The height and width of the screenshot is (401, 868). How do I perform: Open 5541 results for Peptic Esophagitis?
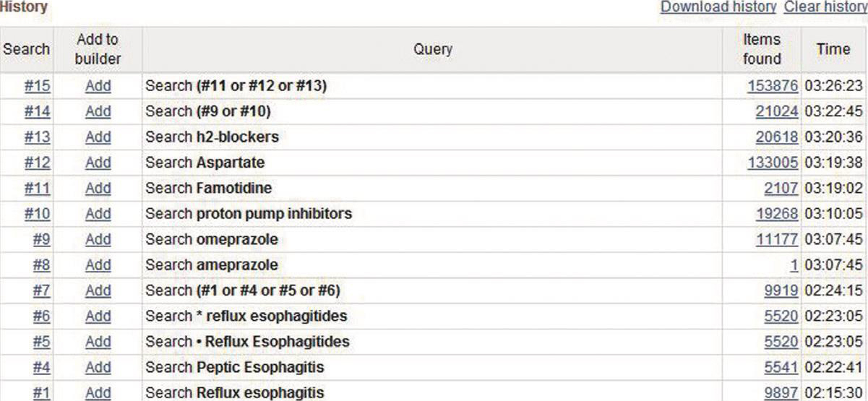point(781,367)
